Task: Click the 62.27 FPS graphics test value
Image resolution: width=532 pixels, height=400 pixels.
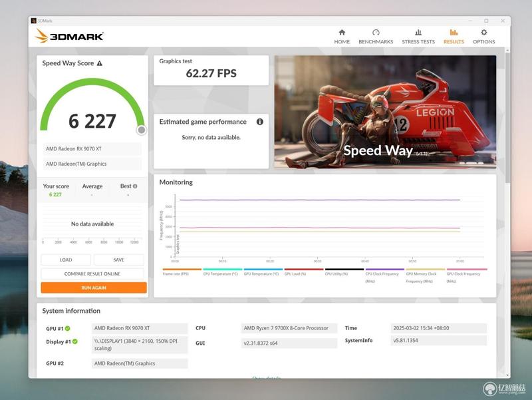Action: [x=211, y=73]
